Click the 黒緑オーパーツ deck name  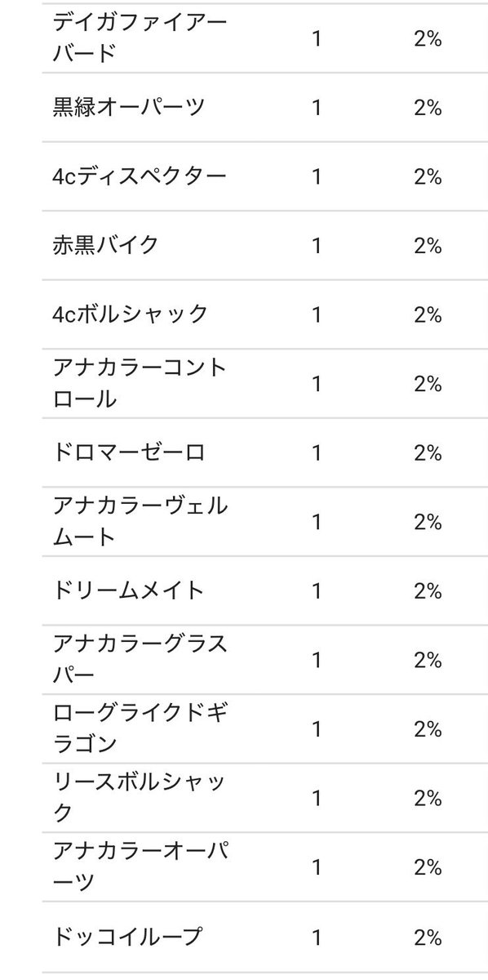128,107
